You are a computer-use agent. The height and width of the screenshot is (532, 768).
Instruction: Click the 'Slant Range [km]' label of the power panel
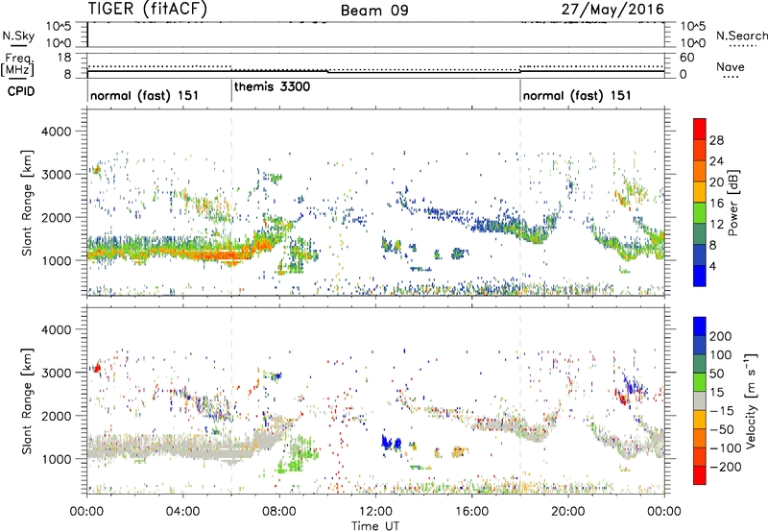(x=27, y=203)
